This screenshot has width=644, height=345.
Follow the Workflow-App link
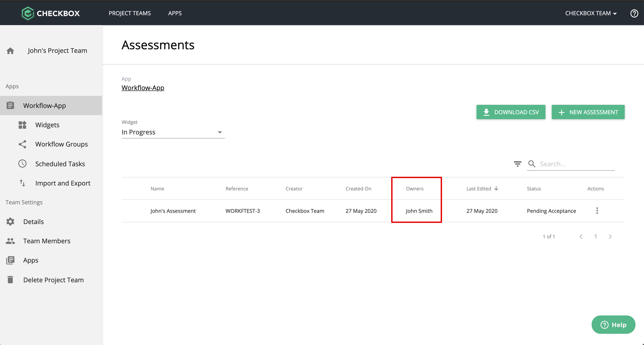(143, 88)
